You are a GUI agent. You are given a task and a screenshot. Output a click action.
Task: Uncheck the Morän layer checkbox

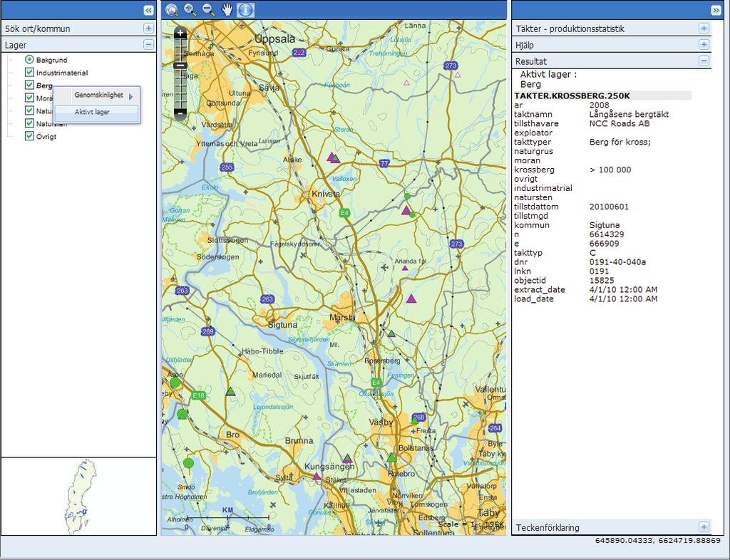[29, 98]
